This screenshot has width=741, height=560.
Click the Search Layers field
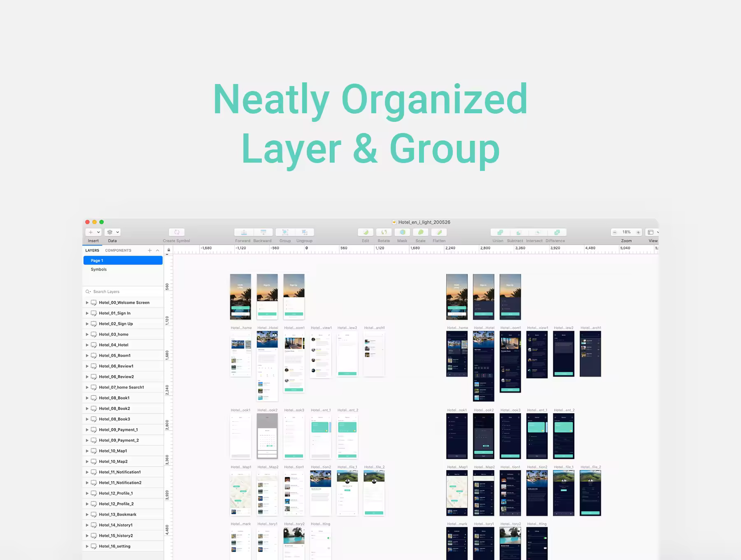pos(123,292)
